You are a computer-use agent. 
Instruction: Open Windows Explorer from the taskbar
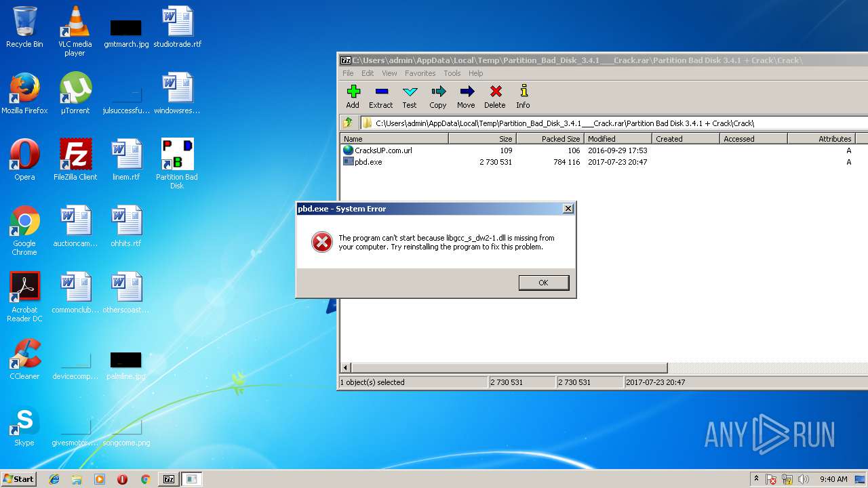77,479
